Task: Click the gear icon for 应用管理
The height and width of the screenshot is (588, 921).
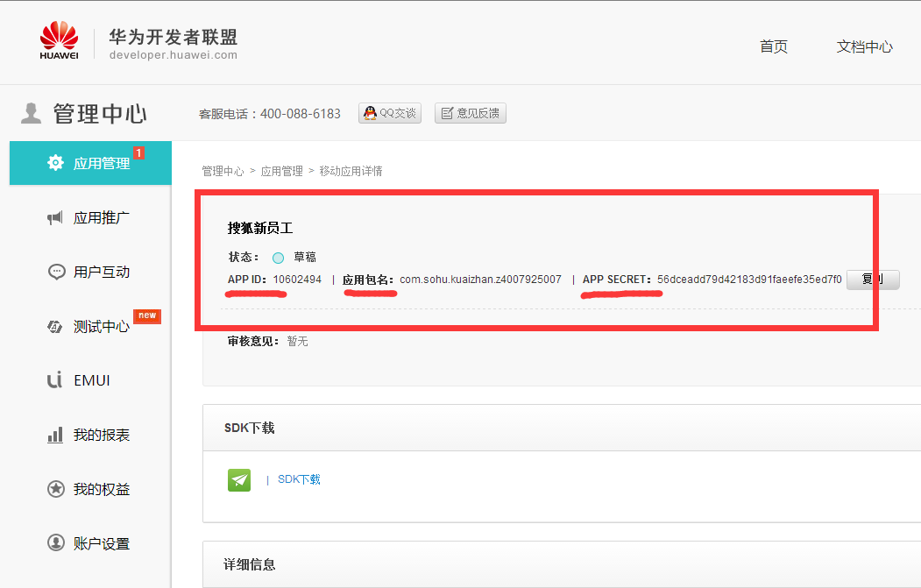Action: (55, 163)
